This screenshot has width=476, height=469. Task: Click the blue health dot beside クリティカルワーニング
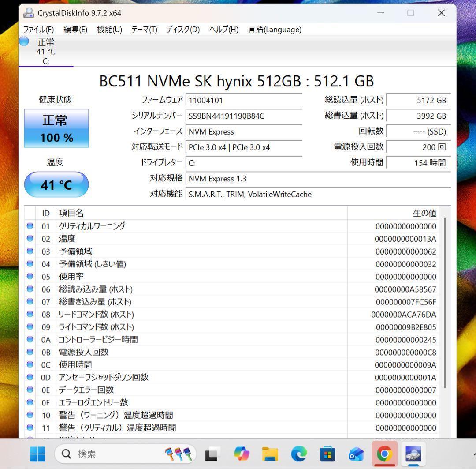(x=30, y=226)
